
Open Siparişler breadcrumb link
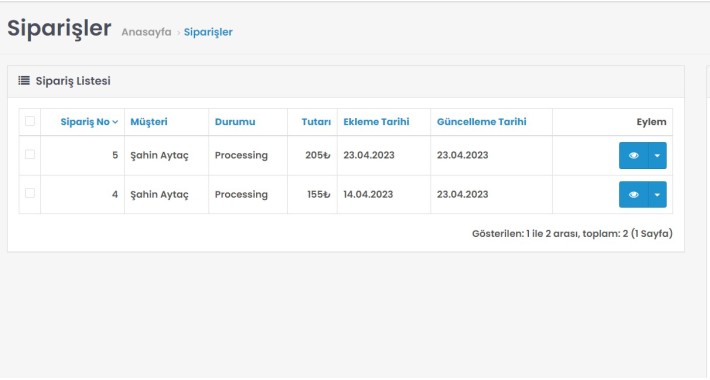pos(208,32)
